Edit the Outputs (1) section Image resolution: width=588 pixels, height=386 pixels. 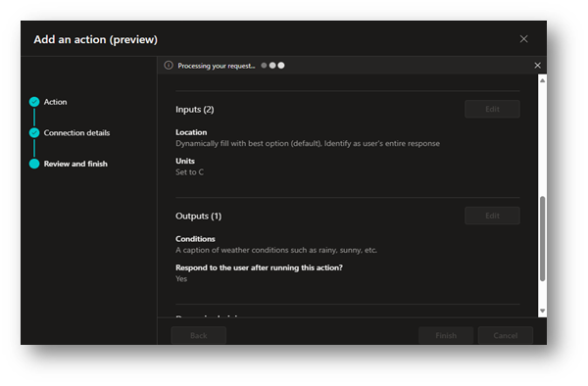pyautogui.click(x=492, y=216)
